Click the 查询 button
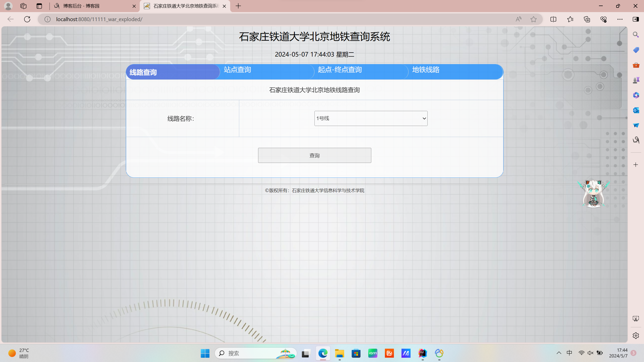This screenshot has height=362, width=644. [x=314, y=155]
